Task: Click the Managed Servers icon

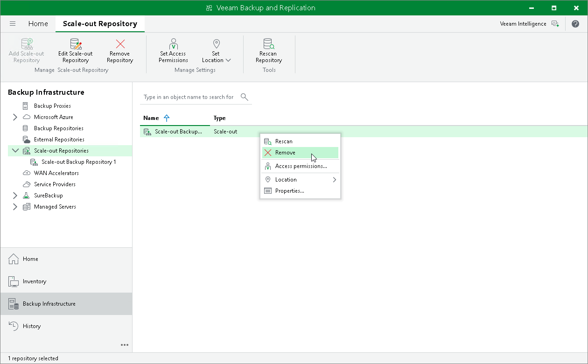Action: (26, 207)
